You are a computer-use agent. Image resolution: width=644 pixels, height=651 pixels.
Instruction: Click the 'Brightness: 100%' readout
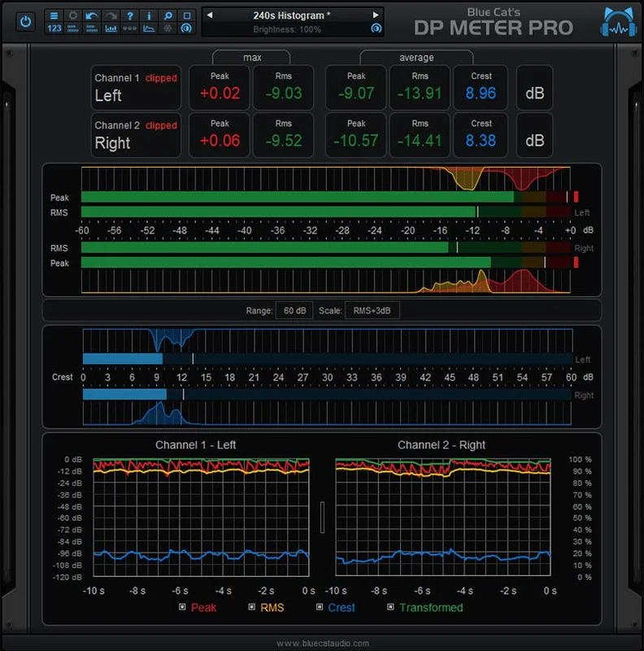[x=287, y=29]
